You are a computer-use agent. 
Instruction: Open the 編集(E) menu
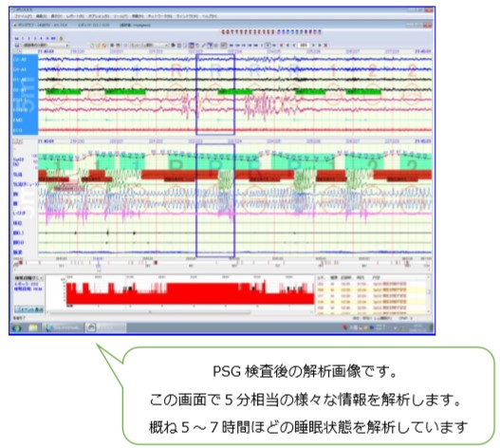(x=42, y=16)
